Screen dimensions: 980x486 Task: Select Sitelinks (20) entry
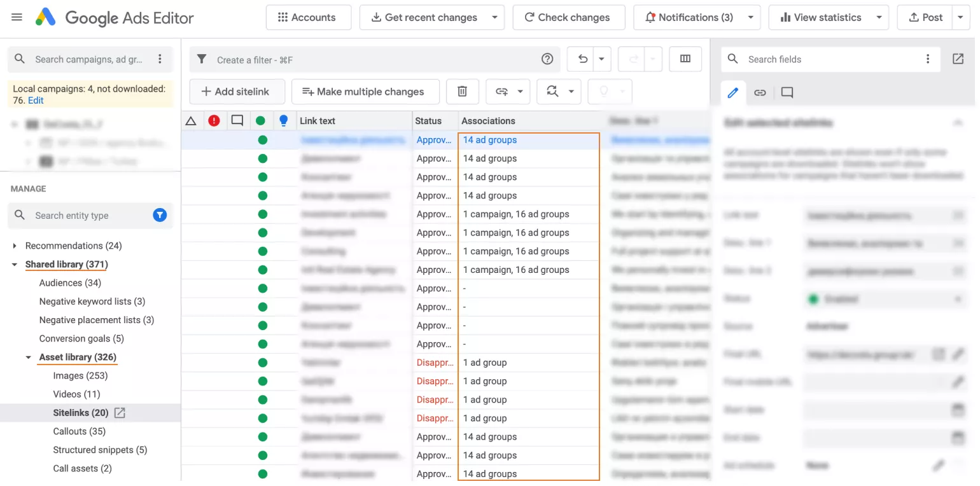(81, 413)
